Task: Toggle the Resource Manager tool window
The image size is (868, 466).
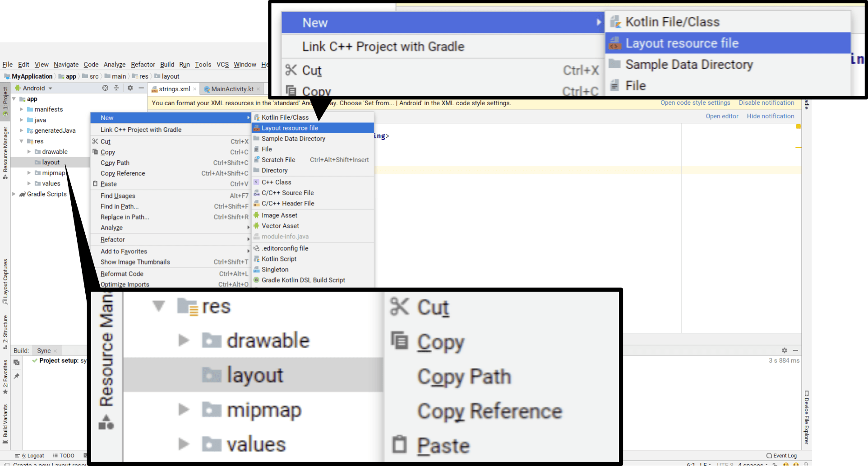Action: (5, 153)
